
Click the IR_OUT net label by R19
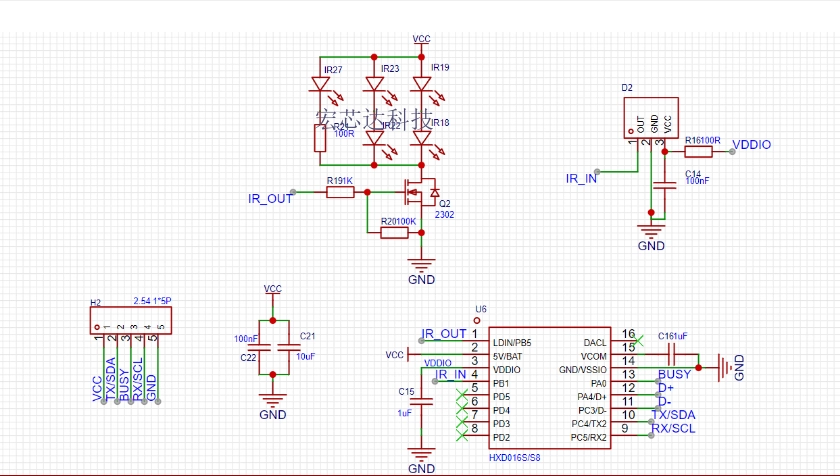(270, 198)
